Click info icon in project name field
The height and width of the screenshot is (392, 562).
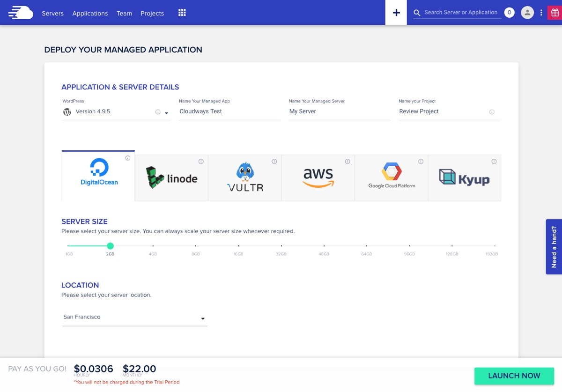(492, 112)
